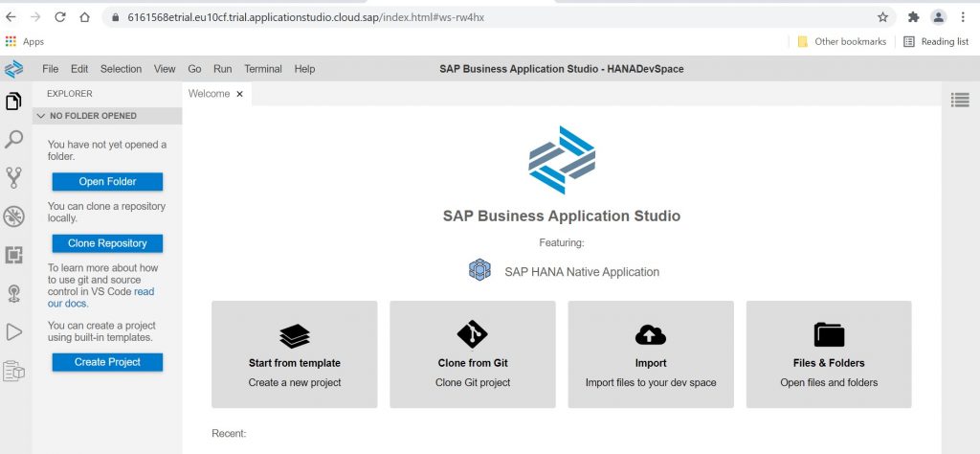Image resolution: width=980 pixels, height=454 pixels.
Task: Open the pin-shaped sidebar icon below Extensions
Action: pos(13,293)
